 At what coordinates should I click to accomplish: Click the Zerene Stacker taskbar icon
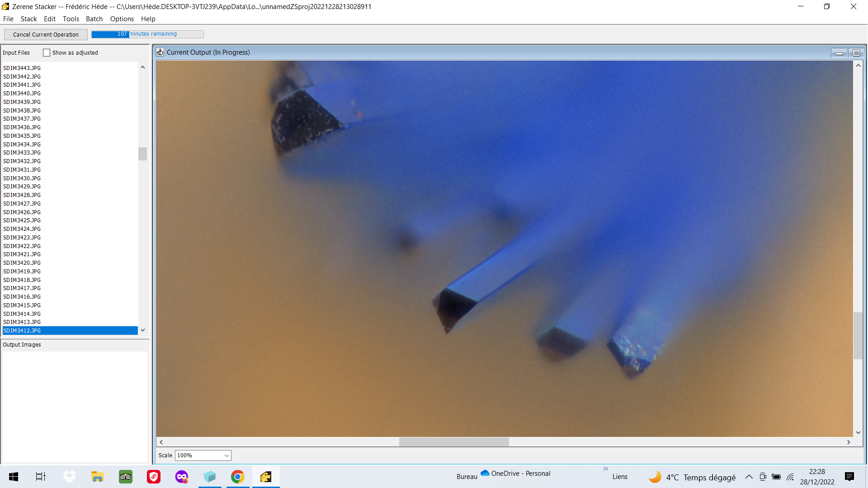pyautogui.click(x=266, y=477)
